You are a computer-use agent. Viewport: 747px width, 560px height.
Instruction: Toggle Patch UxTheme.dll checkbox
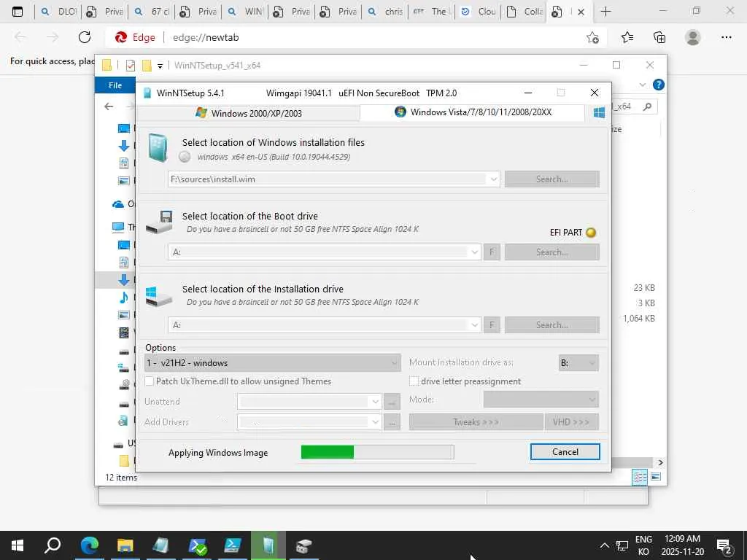pyautogui.click(x=149, y=381)
